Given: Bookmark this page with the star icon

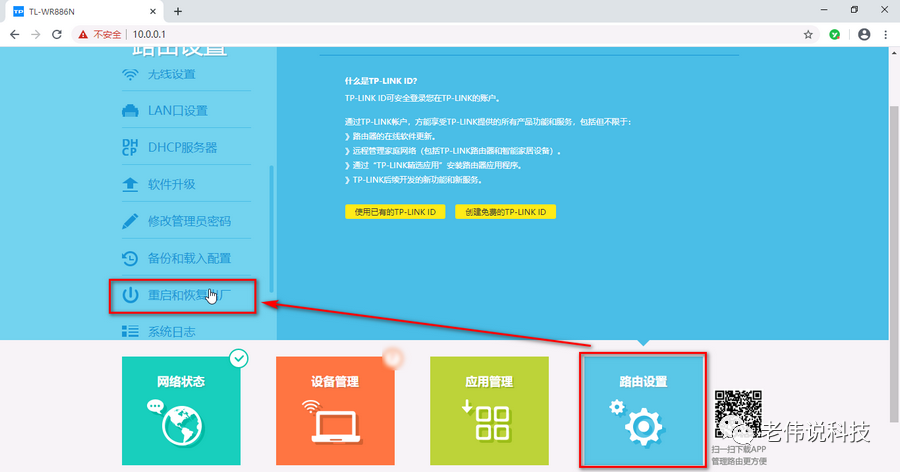Looking at the screenshot, I should tap(808, 34).
